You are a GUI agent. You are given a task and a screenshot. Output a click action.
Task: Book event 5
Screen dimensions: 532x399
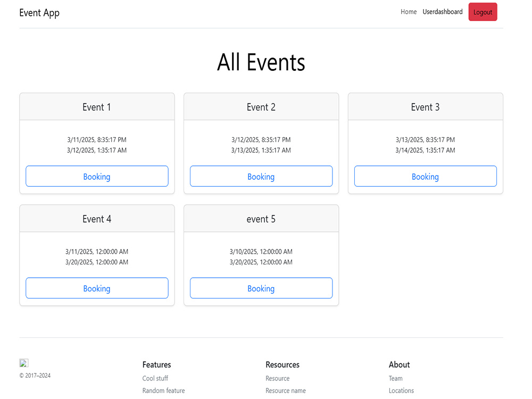(x=261, y=288)
